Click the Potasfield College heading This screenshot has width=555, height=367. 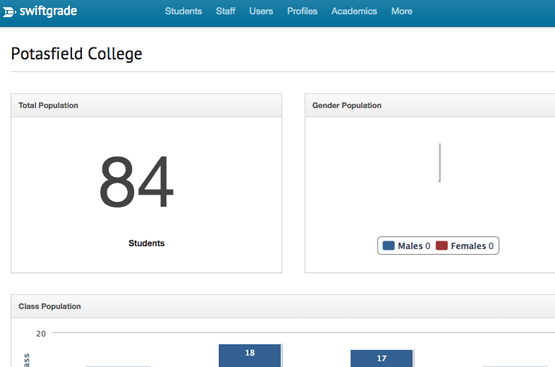click(x=76, y=54)
